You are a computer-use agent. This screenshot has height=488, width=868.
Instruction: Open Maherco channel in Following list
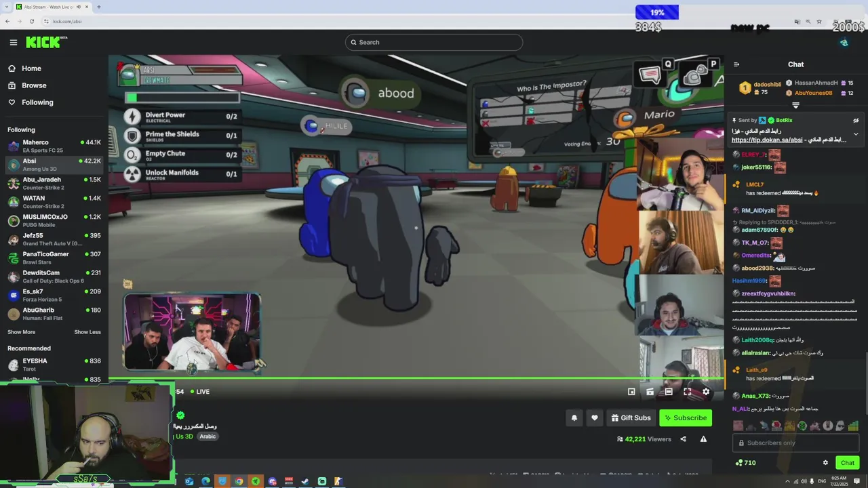pos(54,146)
